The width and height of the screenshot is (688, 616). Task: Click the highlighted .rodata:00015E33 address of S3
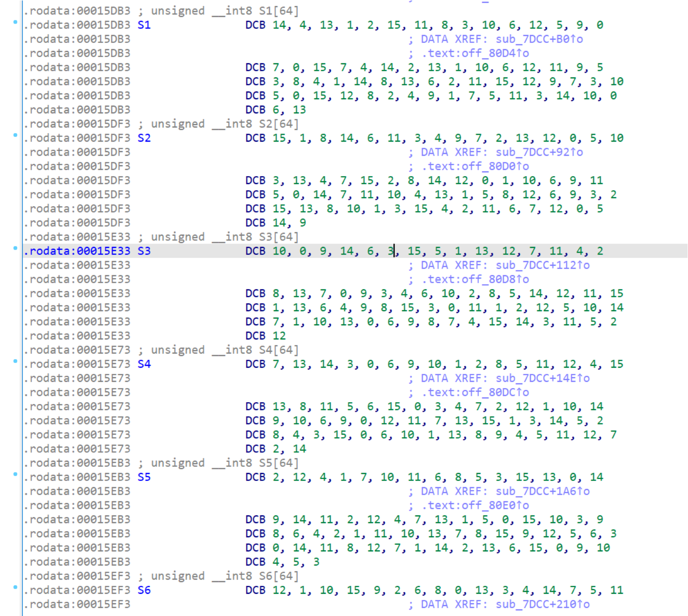79,251
